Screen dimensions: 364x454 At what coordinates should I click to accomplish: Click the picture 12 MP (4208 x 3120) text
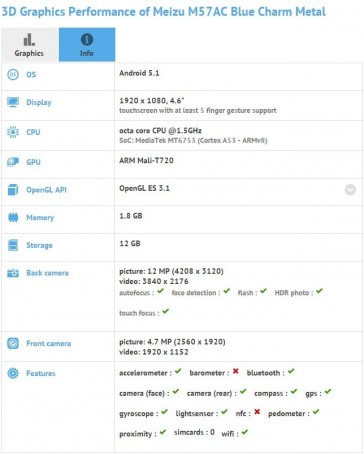(171, 271)
